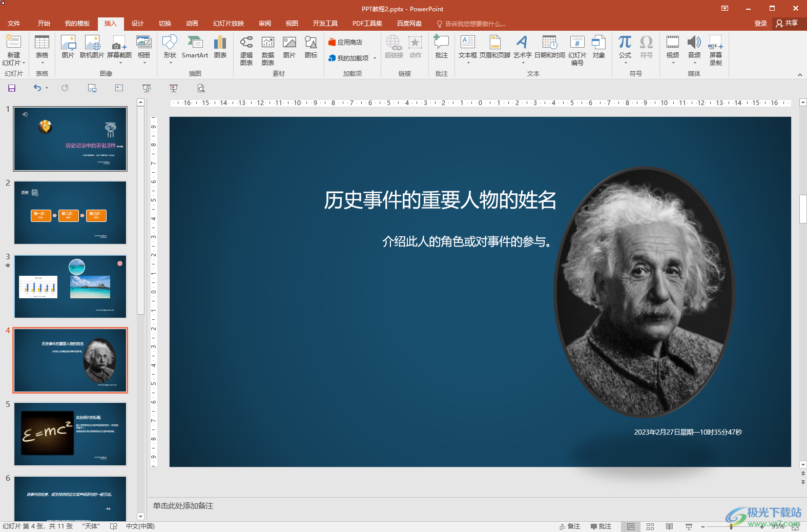This screenshot has width=807, height=532.
Task: Open the Review (审阅) tab
Action: point(264,24)
